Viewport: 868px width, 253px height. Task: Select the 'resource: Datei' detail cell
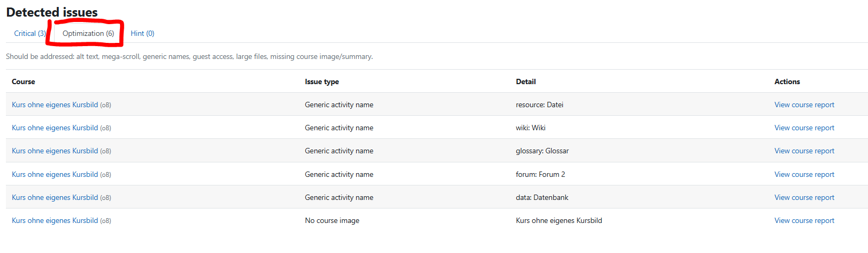(x=539, y=105)
